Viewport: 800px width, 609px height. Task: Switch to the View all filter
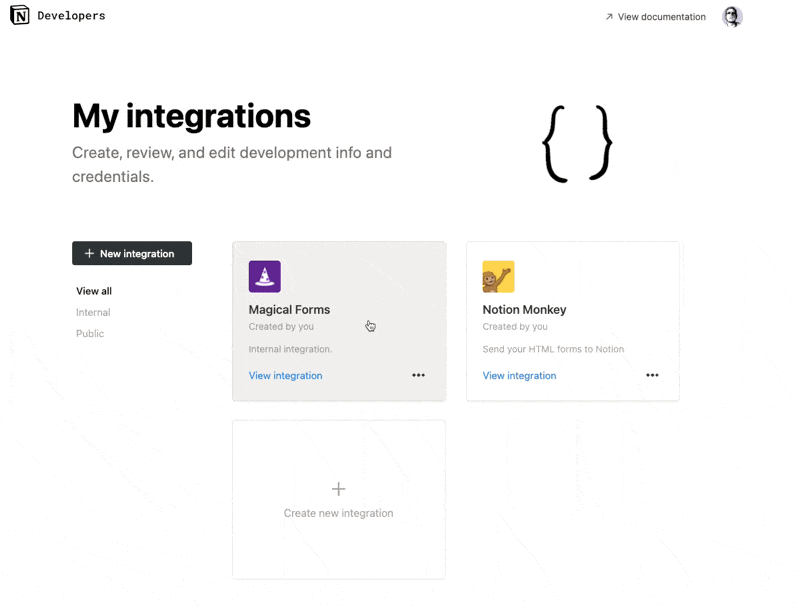click(93, 291)
